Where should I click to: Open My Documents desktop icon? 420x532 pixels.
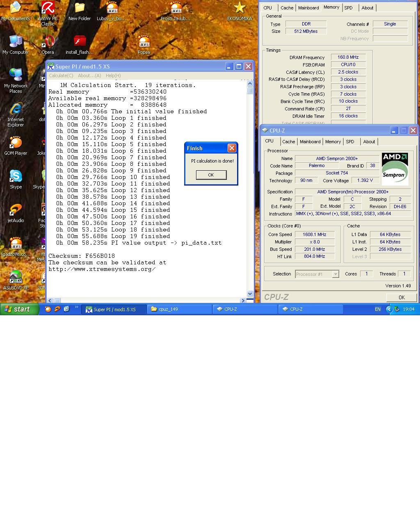tap(16, 11)
